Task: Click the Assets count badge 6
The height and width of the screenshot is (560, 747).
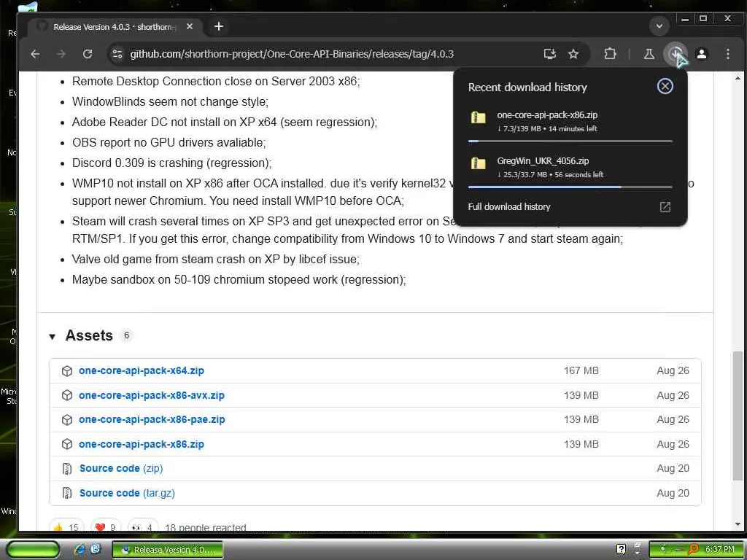Action: (x=126, y=335)
